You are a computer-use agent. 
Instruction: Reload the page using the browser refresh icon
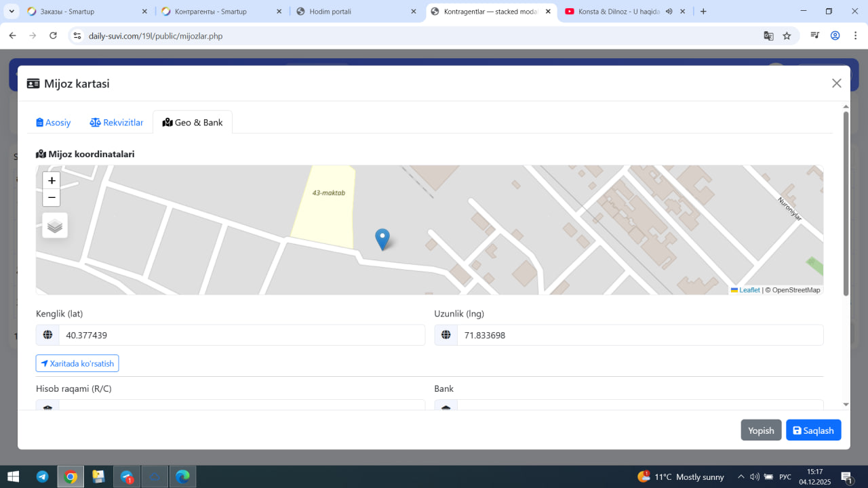click(54, 35)
